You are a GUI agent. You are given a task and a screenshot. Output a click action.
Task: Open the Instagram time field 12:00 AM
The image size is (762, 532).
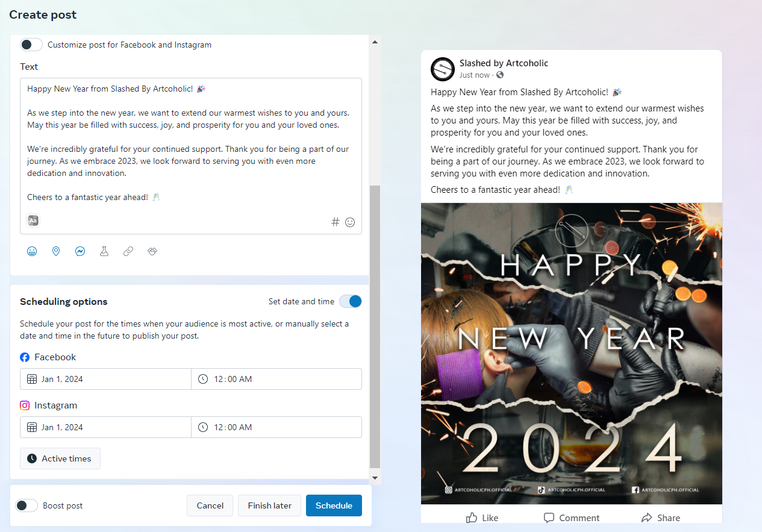[x=276, y=427]
